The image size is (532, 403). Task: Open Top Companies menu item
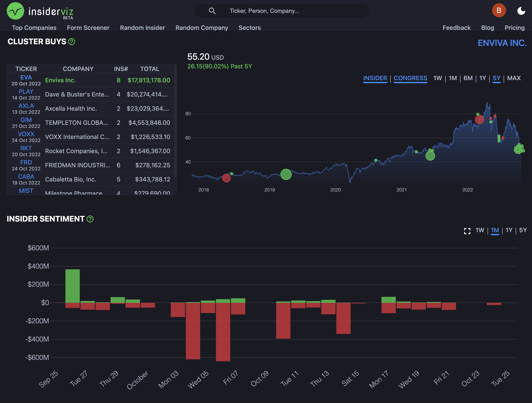tap(34, 28)
